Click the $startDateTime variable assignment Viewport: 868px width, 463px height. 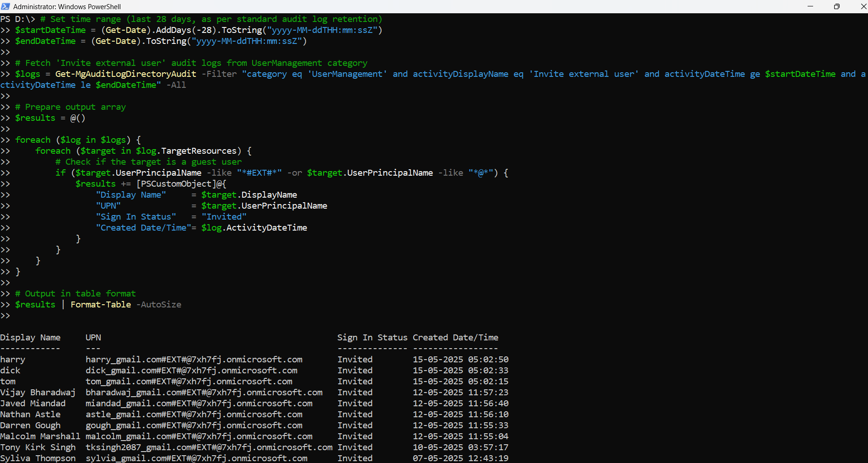[x=50, y=30]
